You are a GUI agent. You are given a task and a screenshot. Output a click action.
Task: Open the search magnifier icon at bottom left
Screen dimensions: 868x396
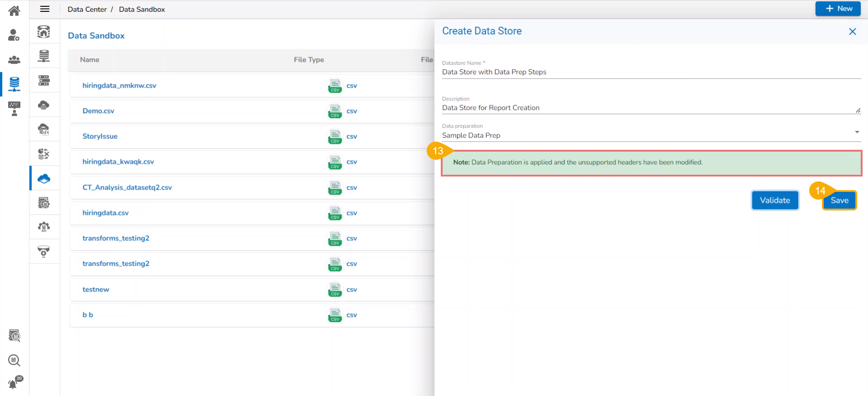[14, 360]
